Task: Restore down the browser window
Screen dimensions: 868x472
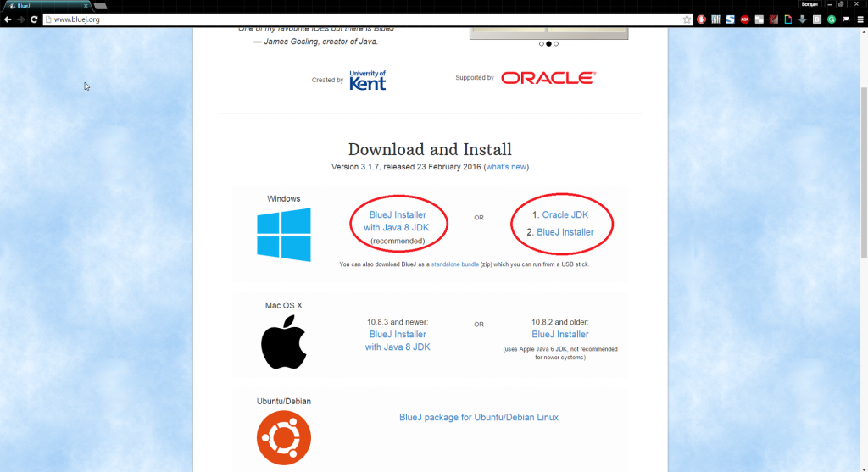Action: (842, 4)
